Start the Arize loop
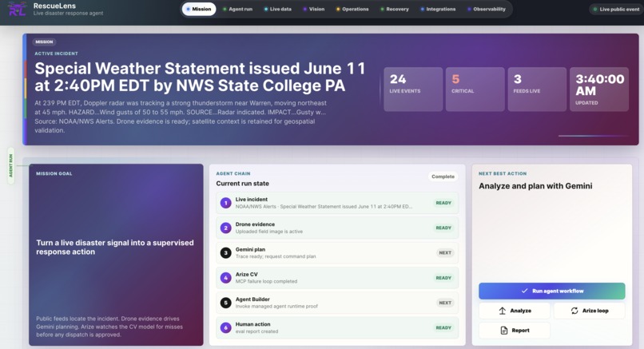 [x=590, y=311]
